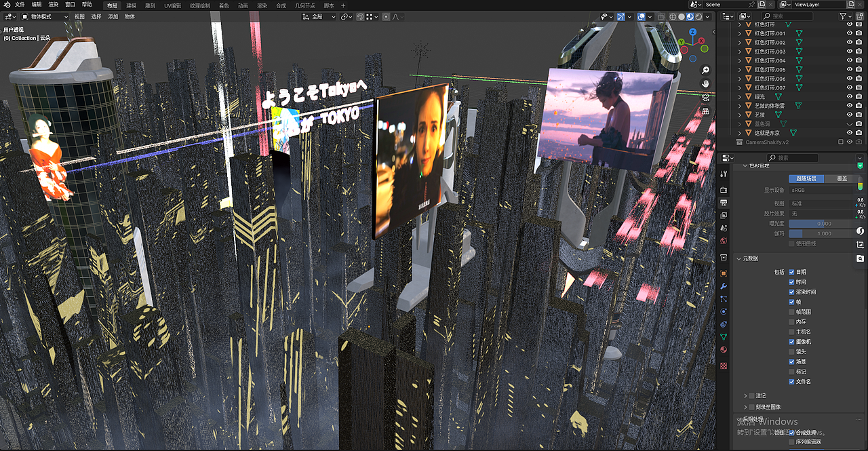Expand the 红色灯带.002 tree row

point(740,42)
